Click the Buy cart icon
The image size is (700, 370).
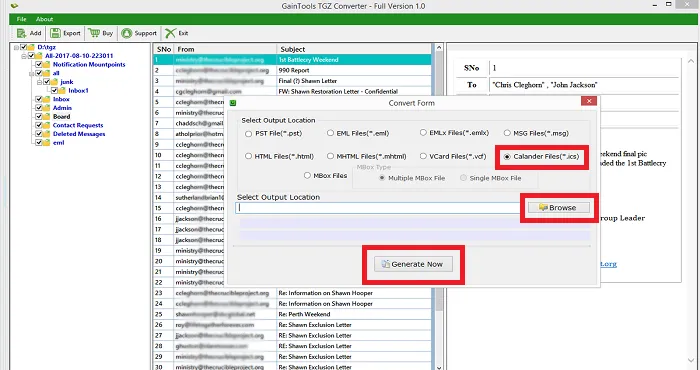click(x=94, y=33)
